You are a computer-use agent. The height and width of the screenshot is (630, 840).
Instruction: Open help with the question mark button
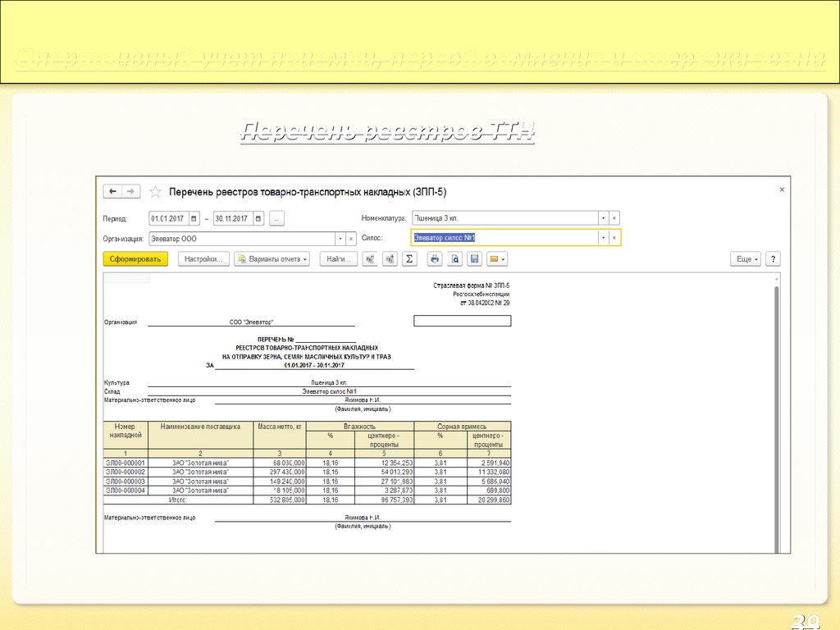(x=773, y=258)
